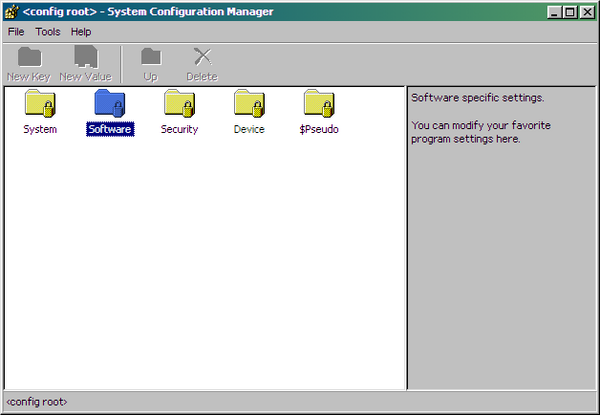
Task: Click the New Key toolbar button
Action: point(28,64)
